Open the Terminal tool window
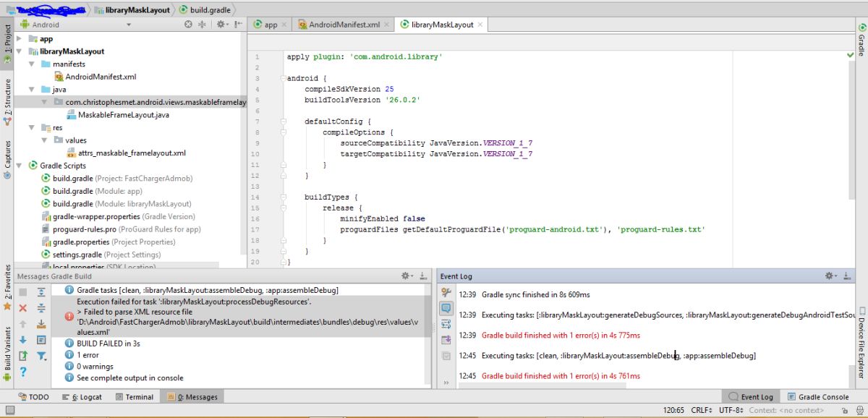 (x=133, y=397)
